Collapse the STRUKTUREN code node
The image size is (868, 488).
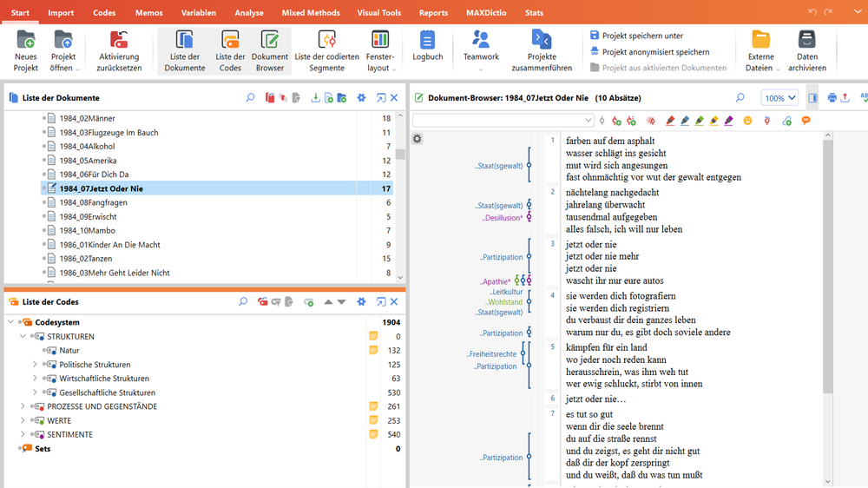click(x=23, y=336)
